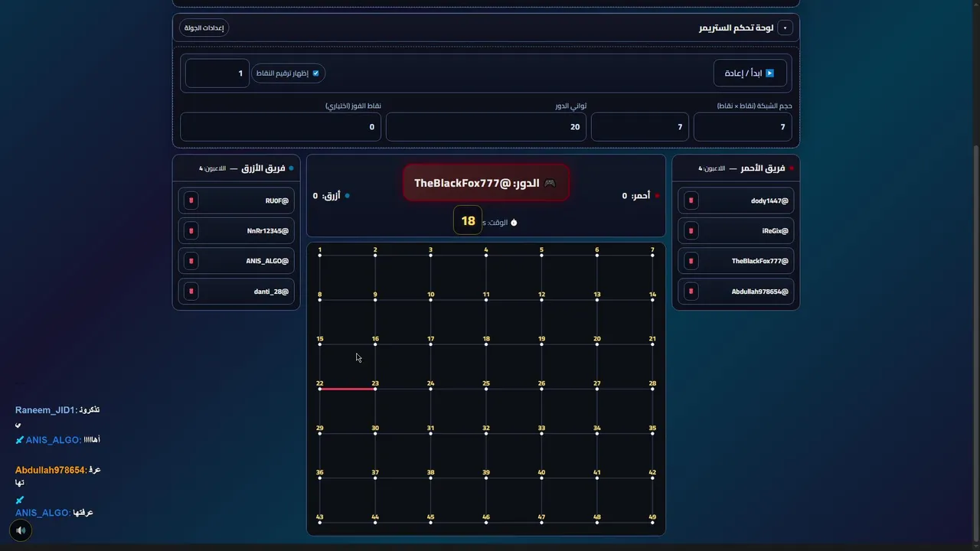Viewport: 980px width, 551px height.
Task: Edit the نقاط الفوز field showing 0
Action: pyautogui.click(x=280, y=127)
